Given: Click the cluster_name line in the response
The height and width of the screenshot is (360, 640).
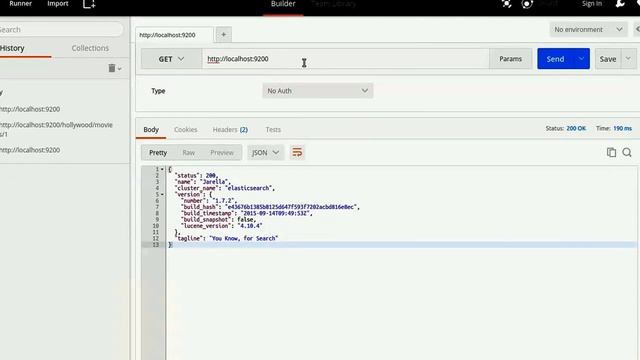Looking at the screenshot, I should pos(224,188).
